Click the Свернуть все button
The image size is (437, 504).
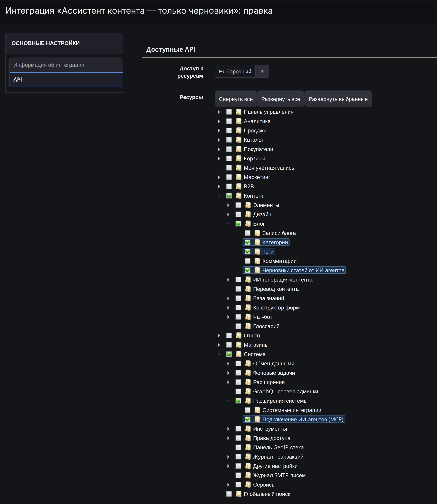pyautogui.click(x=236, y=99)
